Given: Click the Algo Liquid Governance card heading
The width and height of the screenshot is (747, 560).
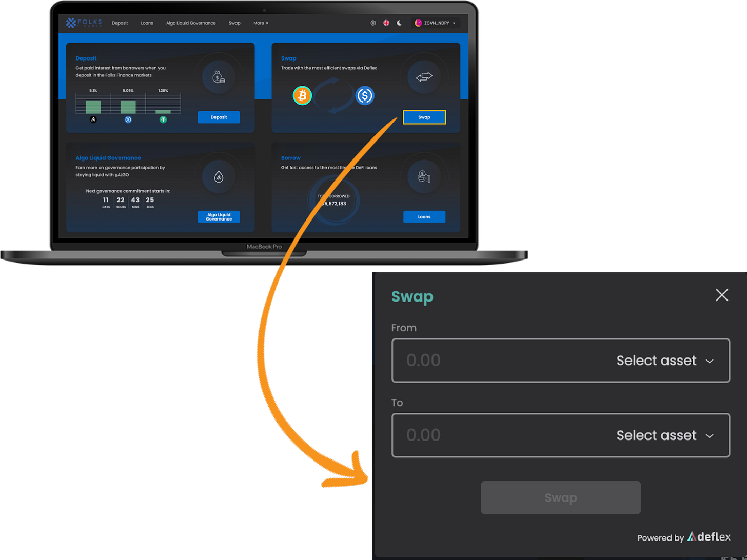Looking at the screenshot, I should coord(108,158).
